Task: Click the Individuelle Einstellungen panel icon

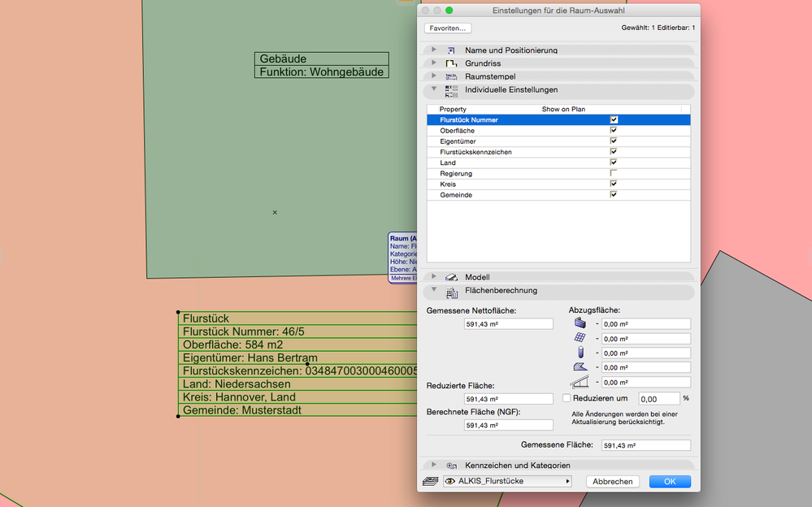Action: click(x=451, y=91)
